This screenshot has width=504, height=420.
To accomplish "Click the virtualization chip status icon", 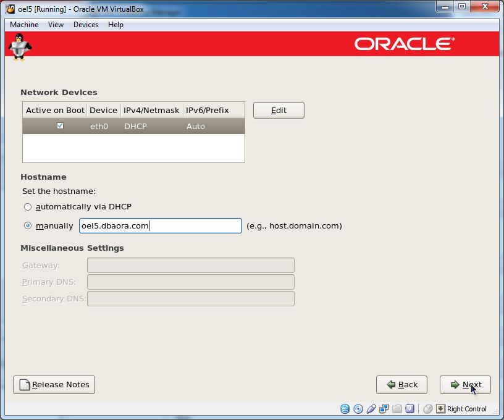I will 409,409.
